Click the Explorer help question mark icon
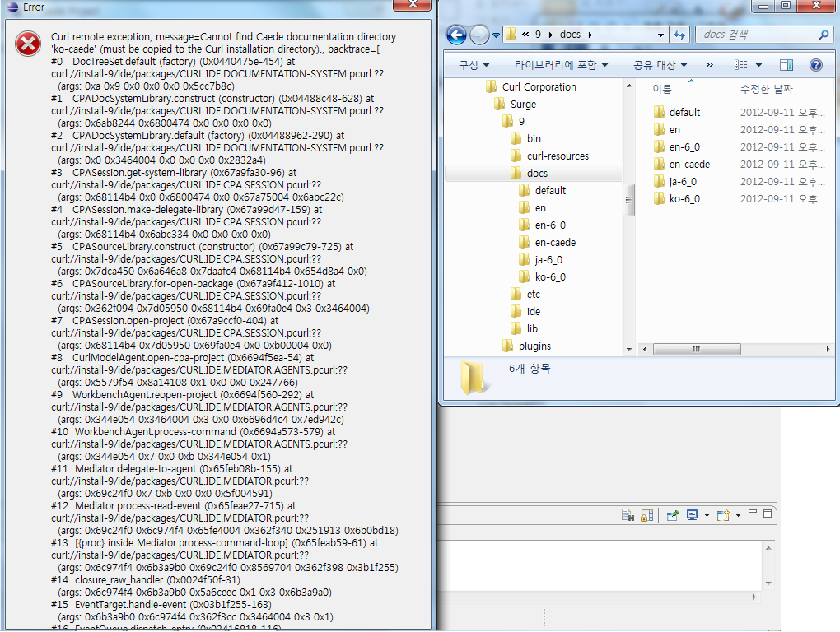Viewport: 840px width, 632px height. click(x=815, y=65)
